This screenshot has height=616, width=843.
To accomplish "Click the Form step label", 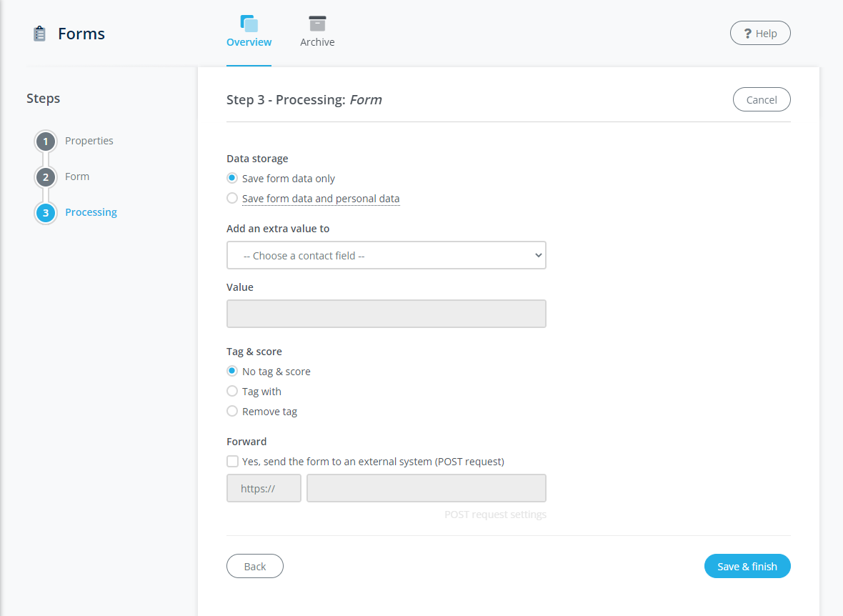I will pos(77,177).
